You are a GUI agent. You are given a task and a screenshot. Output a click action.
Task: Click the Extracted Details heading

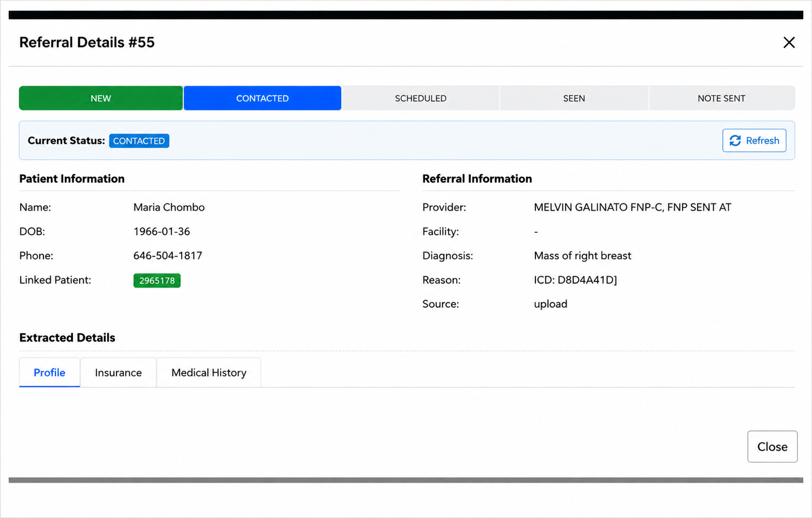click(67, 338)
